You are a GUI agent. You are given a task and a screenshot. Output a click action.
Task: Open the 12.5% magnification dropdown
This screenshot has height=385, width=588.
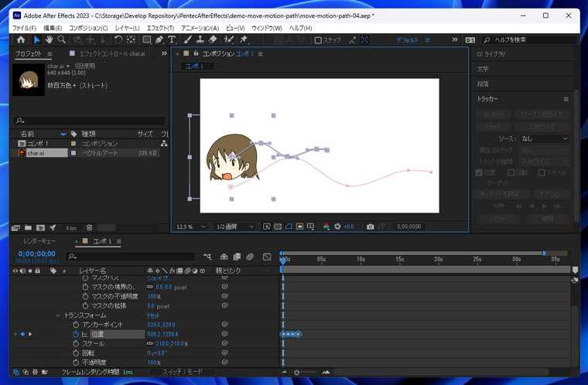point(191,227)
